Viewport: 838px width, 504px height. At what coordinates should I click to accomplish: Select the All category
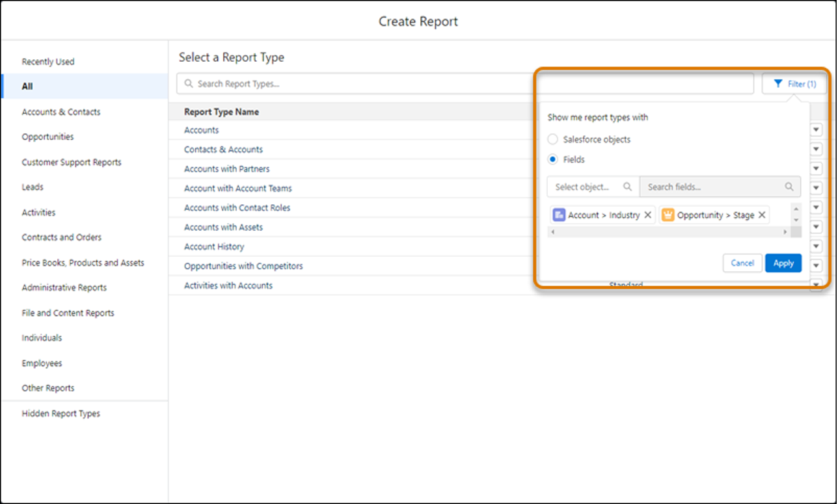click(x=85, y=86)
